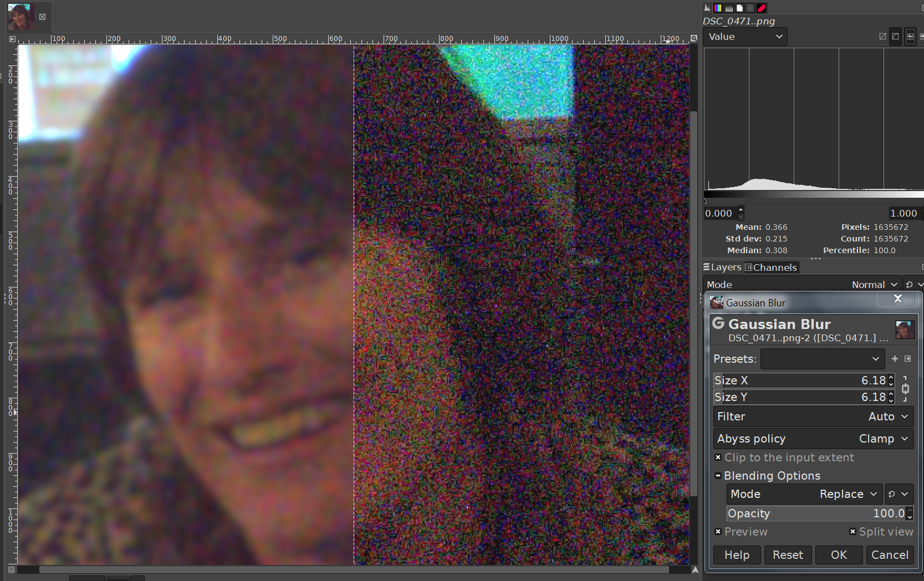Collapse the Blending Options section
The width and height of the screenshot is (924, 581).
coord(718,476)
